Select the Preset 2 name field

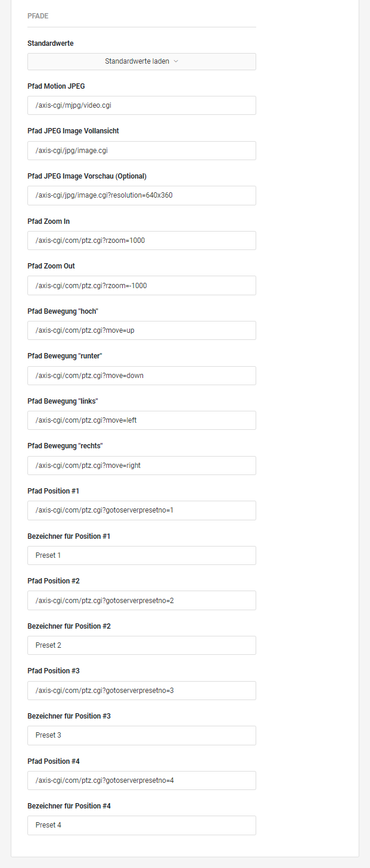pyautogui.click(x=142, y=645)
